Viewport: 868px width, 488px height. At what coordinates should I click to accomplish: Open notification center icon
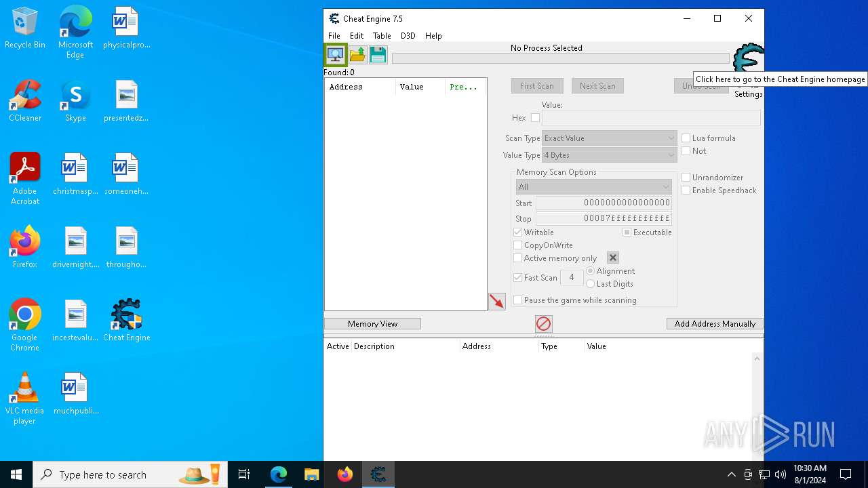[846, 474]
